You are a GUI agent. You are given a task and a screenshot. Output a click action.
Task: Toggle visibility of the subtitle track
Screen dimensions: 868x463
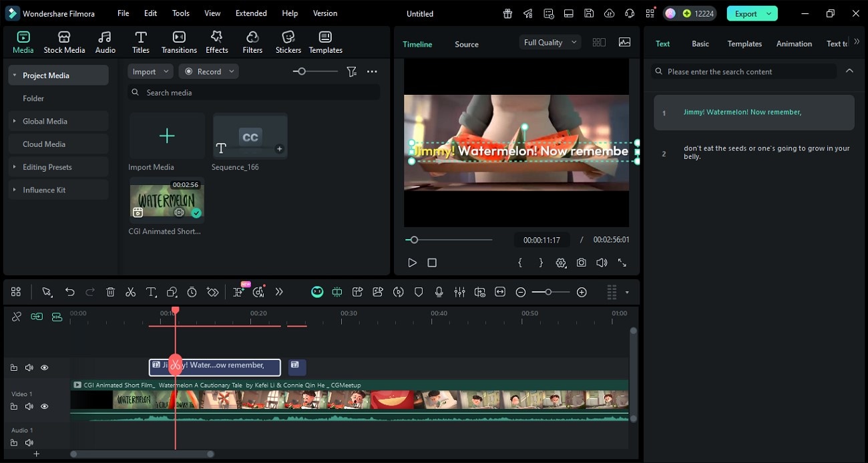tap(45, 367)
